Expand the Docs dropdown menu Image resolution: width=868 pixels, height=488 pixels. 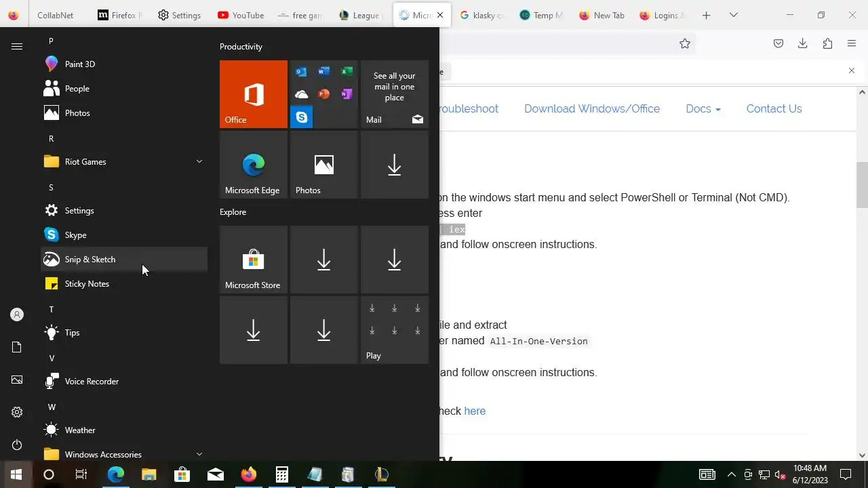point(703,108)
